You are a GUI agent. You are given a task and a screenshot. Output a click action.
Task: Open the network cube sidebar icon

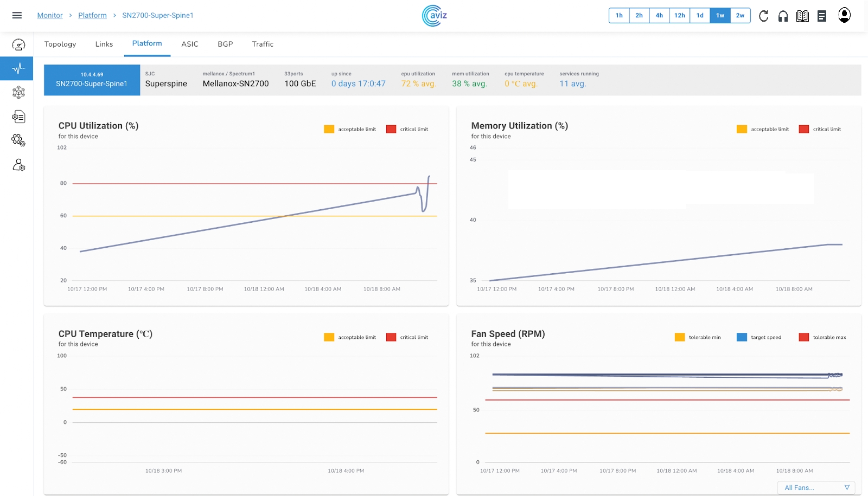pyautogui.click(x=18, y=92)
